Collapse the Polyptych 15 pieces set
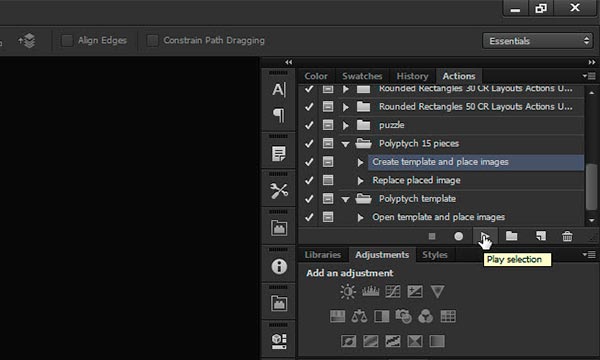The width and height of the screenshot is (600, 360). click(x=346, y=144)
